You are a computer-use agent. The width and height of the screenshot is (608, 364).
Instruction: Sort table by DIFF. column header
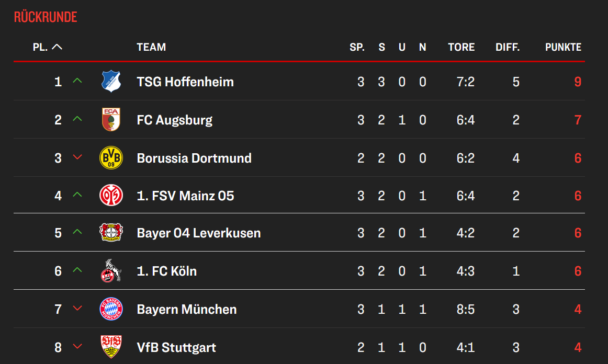click(x=508, y=47)
